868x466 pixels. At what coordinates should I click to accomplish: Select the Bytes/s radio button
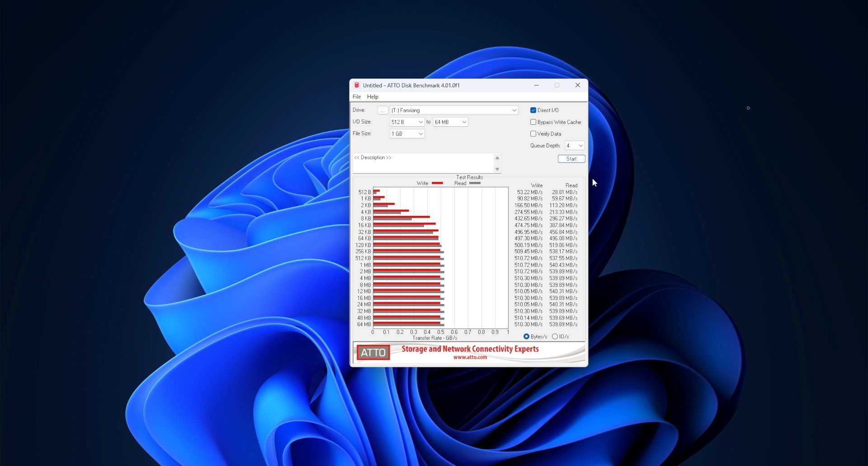click(x=526, y=337)
